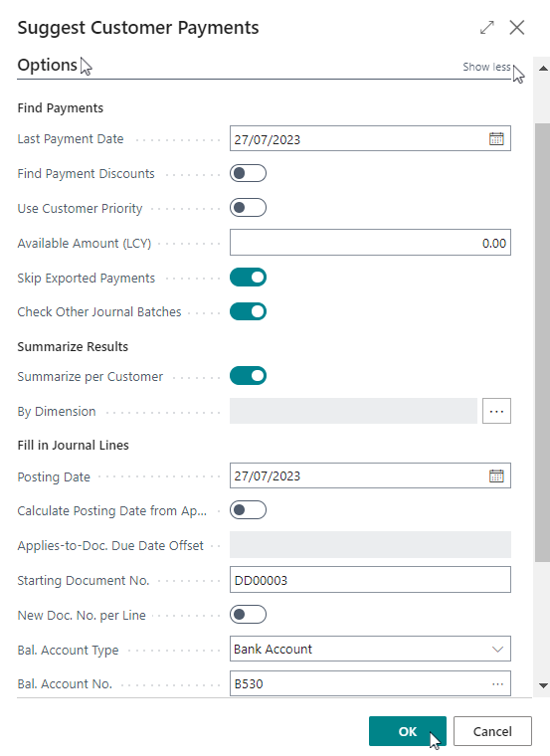Open Bal. Account Type dropdown
The image size is (550, 756).
tap(370, 649)
